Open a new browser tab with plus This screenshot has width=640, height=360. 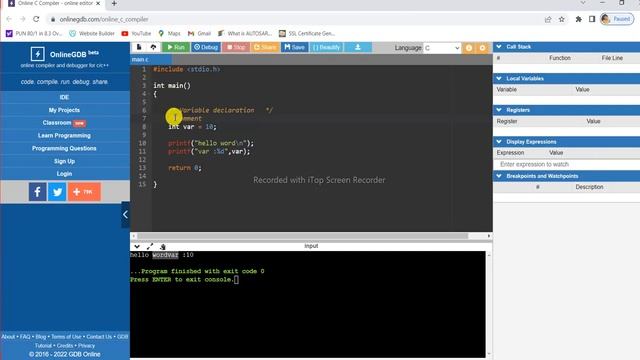tap(114, 4)
